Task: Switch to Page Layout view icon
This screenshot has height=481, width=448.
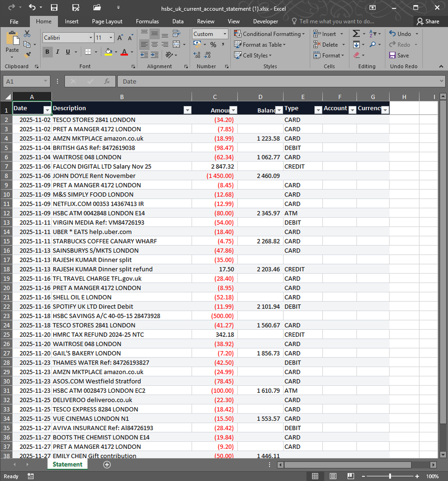Action: pyautogui.click(x=333, y=476)
